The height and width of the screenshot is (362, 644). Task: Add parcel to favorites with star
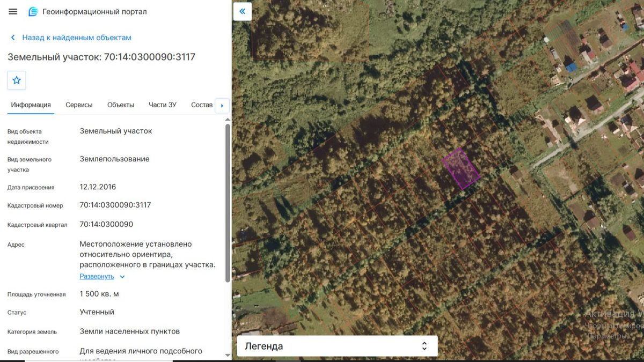[17, 80]
